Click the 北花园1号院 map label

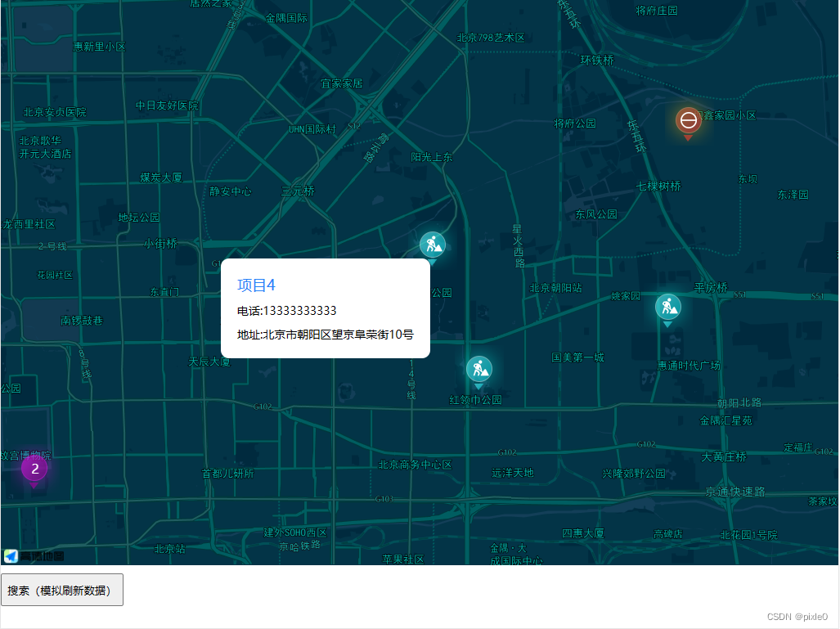tap(748, 535)
